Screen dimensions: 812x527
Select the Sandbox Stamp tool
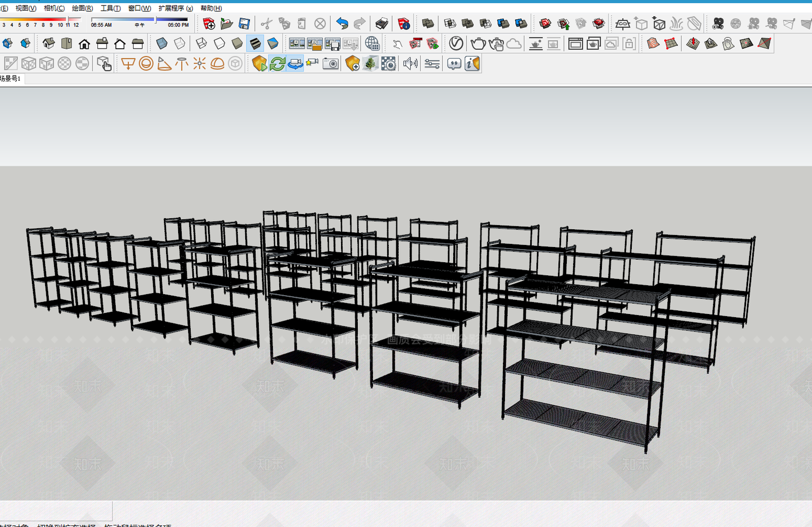tap(710, 44)
